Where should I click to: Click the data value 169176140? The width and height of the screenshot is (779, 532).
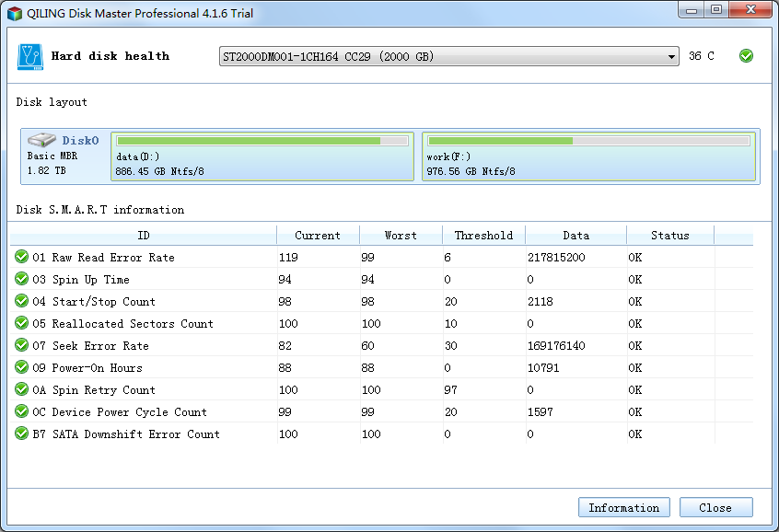coord(556,346)
